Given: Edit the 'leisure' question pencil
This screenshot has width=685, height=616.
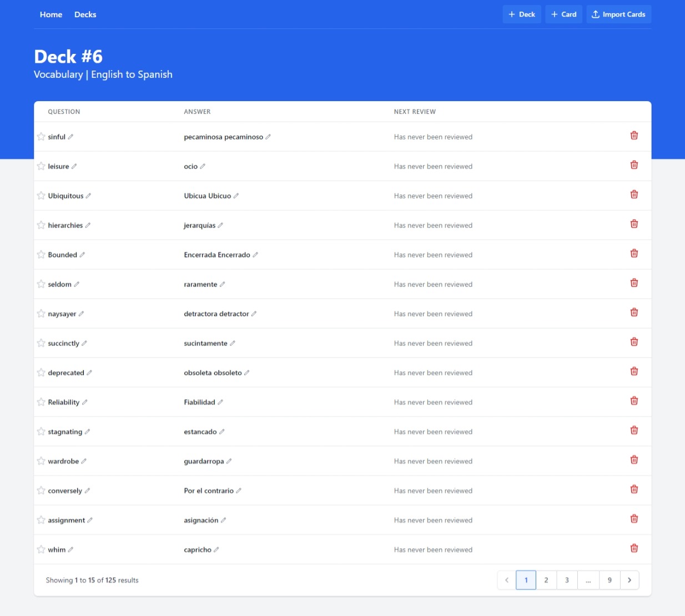Looking at the screenshot, I should [x=74, y=166].
